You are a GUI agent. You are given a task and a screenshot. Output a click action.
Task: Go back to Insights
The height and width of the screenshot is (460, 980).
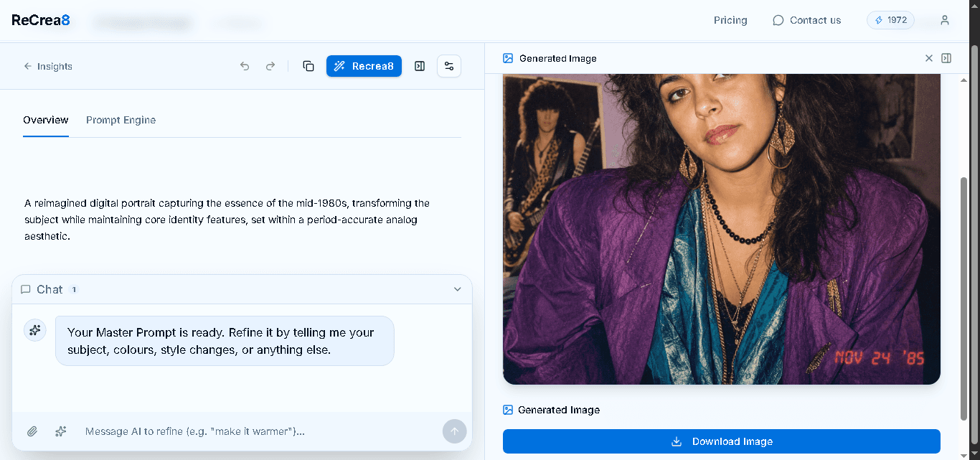[x=48, y=66]
